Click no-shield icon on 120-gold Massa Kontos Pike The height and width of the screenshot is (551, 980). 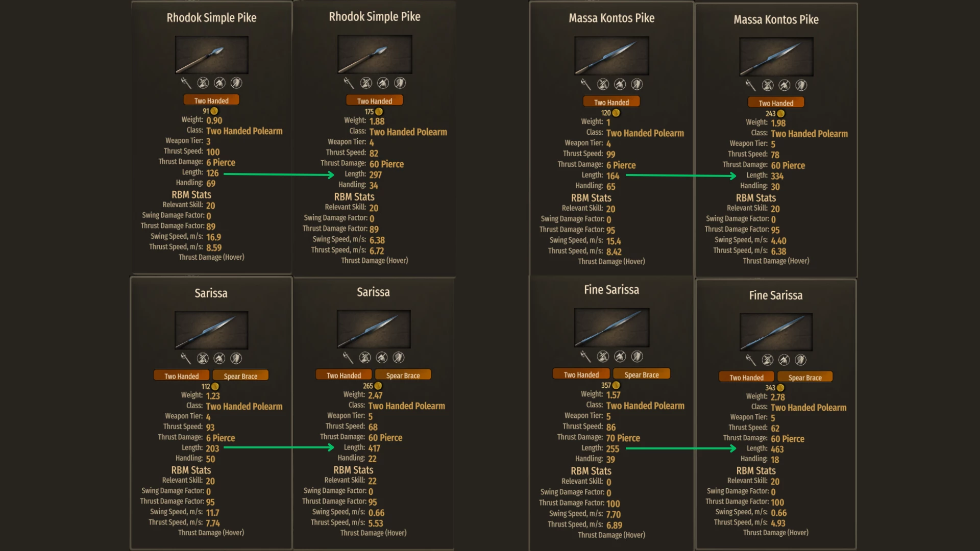[x=637, y=84]
